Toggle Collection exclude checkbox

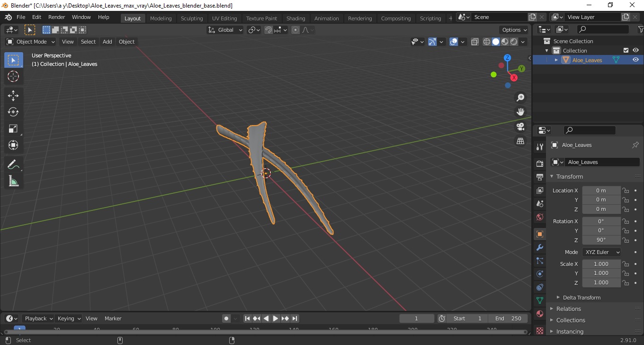coord(626,50)
